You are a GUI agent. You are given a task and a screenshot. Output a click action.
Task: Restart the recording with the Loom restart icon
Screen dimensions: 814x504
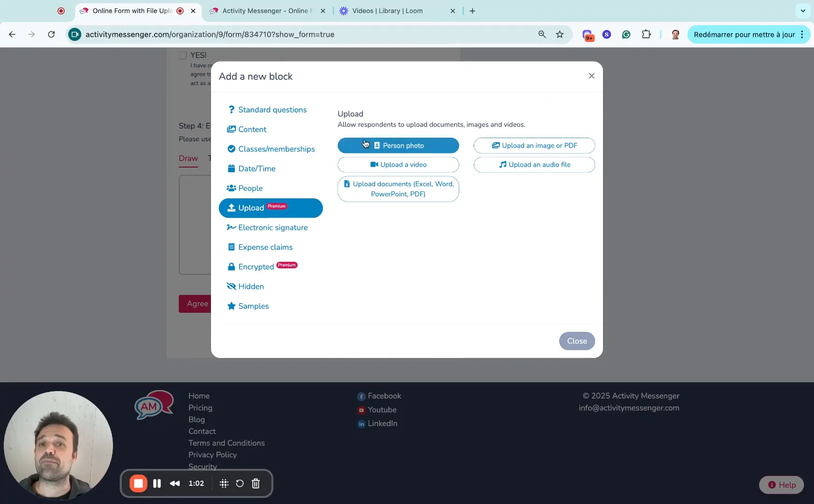pyautogui.click(x=239, y=483)
